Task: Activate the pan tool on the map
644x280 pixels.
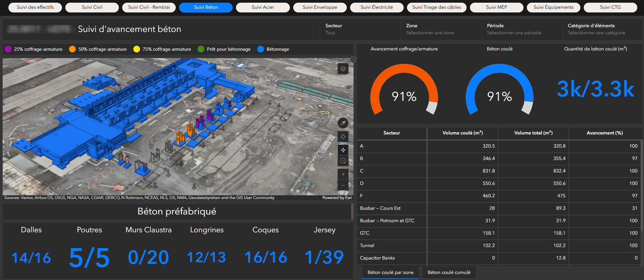Action: (343, 150)
